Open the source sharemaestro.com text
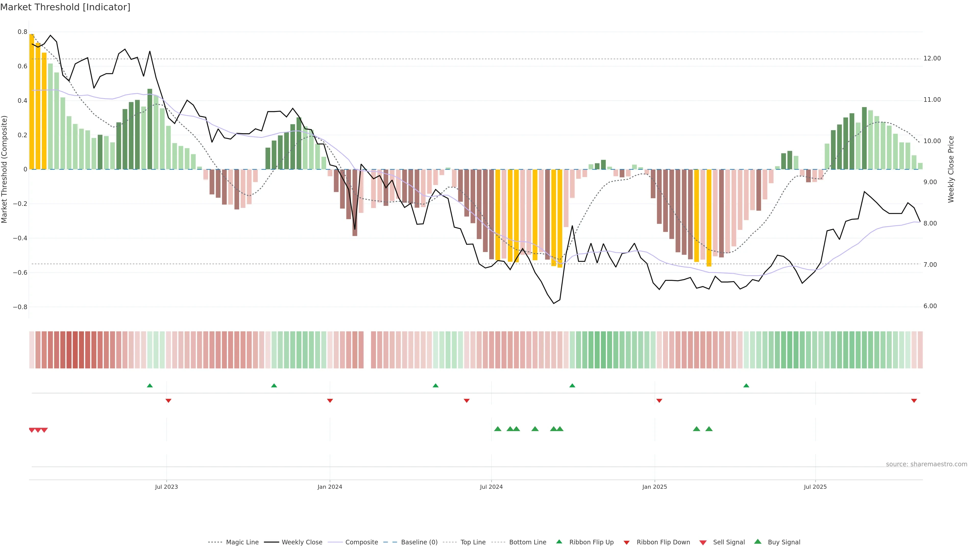This screenshot has height=551, width=980. click(926, 464)
